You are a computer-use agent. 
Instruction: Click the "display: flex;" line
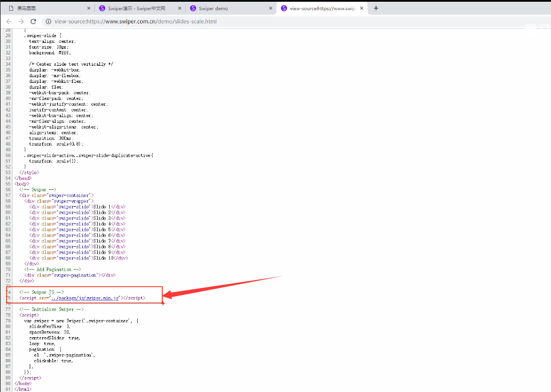46,87
